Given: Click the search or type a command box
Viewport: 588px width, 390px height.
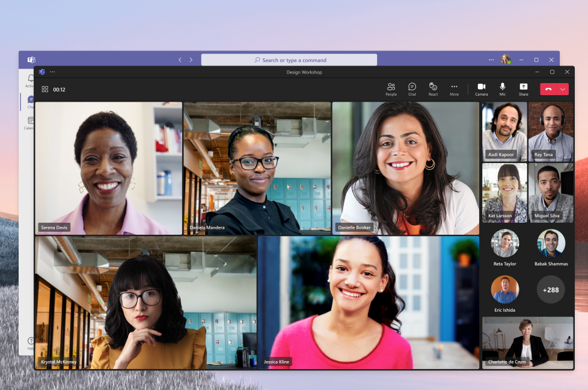Looking at the screenshot, I should pos(289,60).
